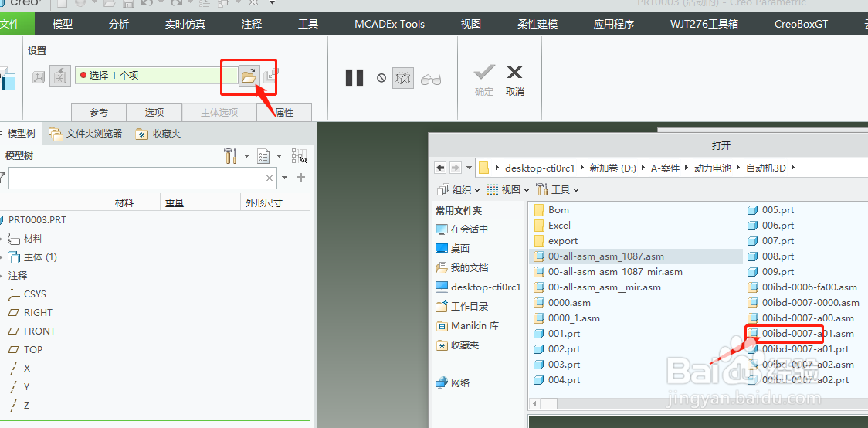Pause the feature with the pause button
Image resolution: width=868 pixels, height=428 pixels.
tap(354, 77)
